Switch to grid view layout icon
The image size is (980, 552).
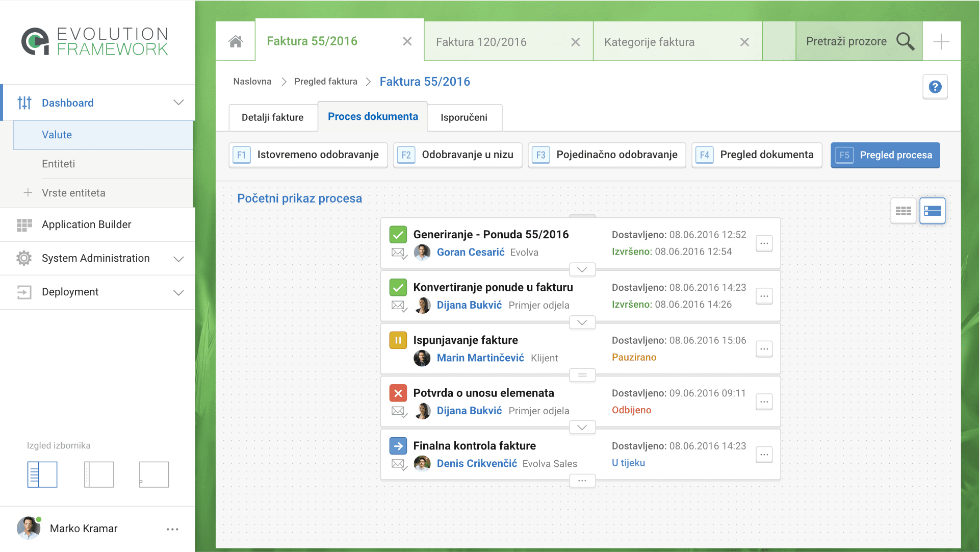pos(903,211)
